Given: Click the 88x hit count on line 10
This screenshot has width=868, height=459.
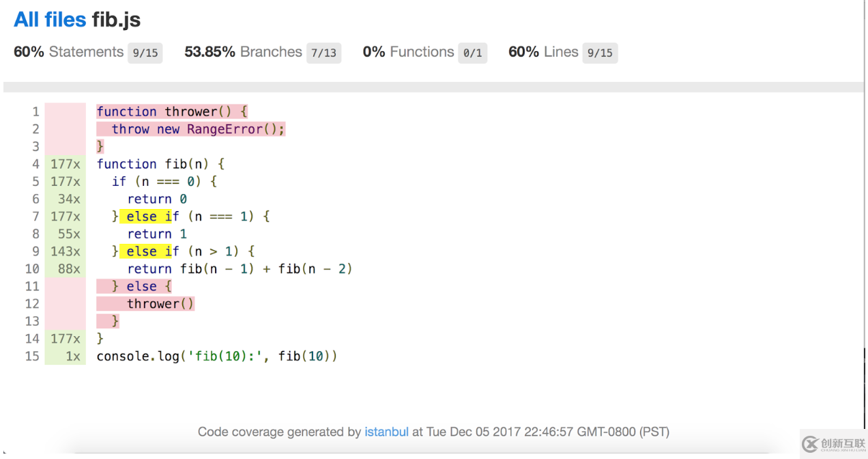Looking at the screenshot, I should tap(69, 269).
